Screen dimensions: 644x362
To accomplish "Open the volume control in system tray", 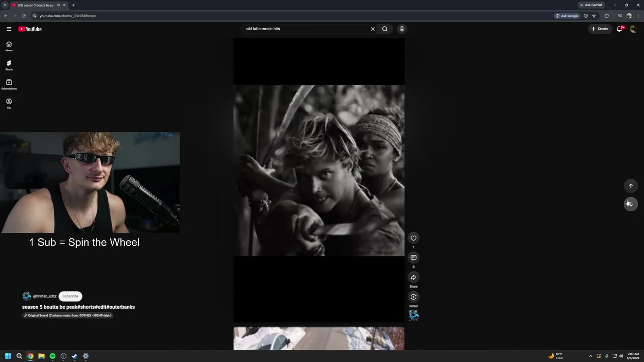I will [621, 356].
